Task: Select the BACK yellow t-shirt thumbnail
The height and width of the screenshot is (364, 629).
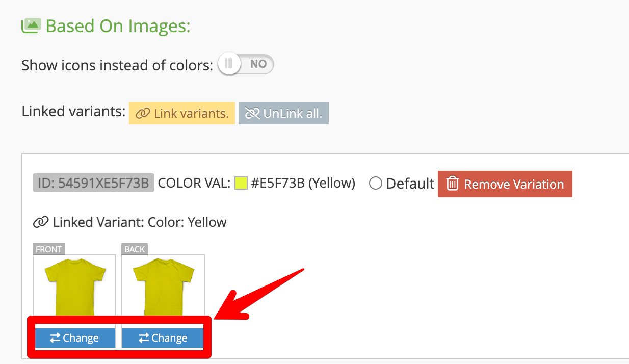Action: point(163,287)
